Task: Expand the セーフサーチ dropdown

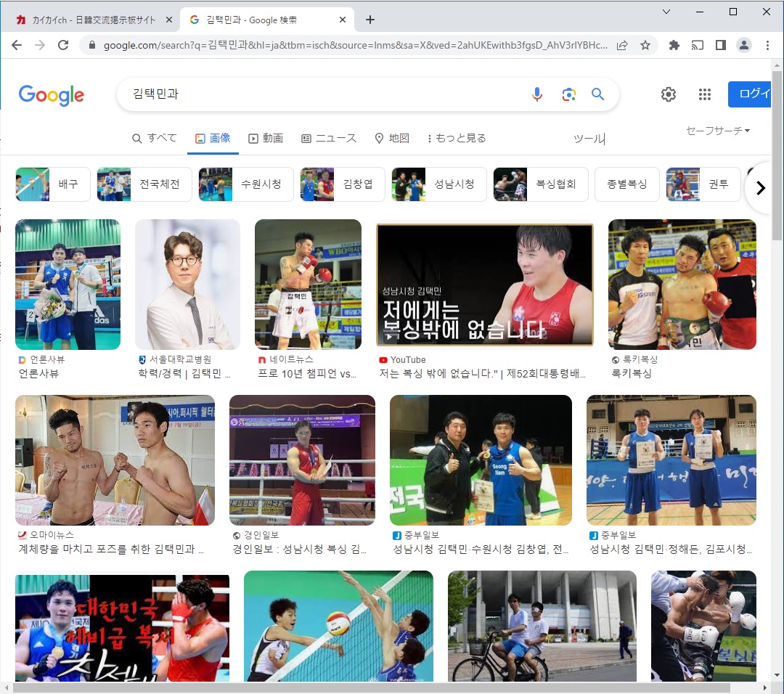Action: click(x=717, y=131)
